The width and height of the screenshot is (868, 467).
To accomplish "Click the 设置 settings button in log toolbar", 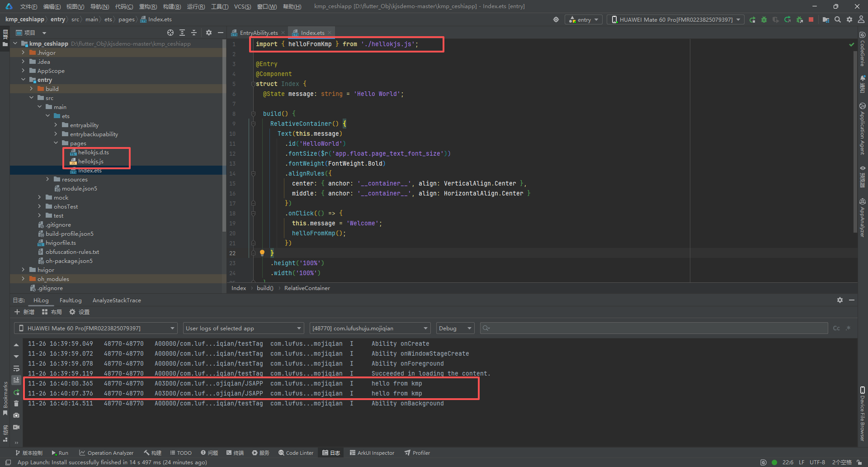I will coord(79,312).
